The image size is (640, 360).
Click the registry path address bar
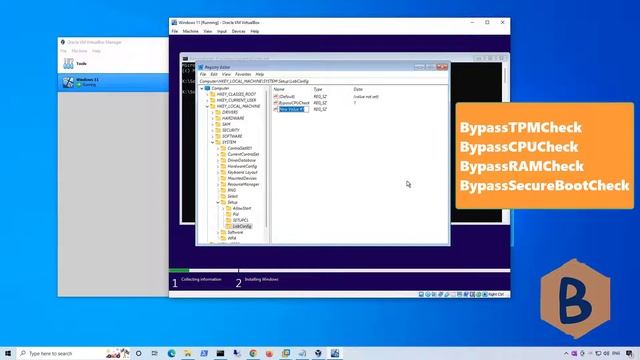pyautogui.click(x=323, y=81)
